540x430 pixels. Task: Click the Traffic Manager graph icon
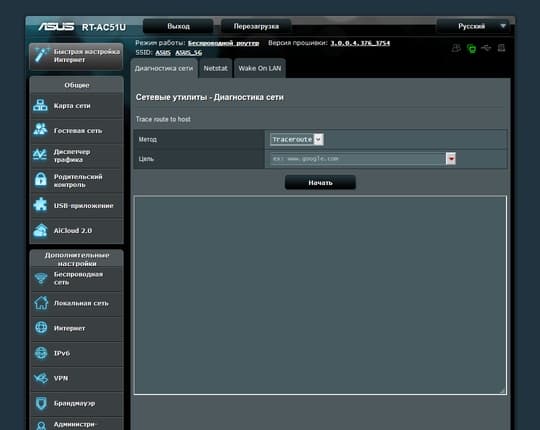[x=40, y=155]
